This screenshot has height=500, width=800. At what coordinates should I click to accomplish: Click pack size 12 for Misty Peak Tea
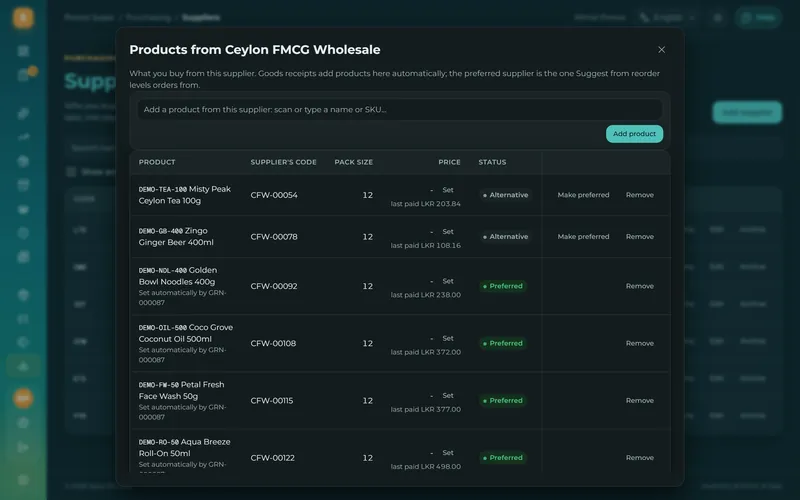point(367,195)
